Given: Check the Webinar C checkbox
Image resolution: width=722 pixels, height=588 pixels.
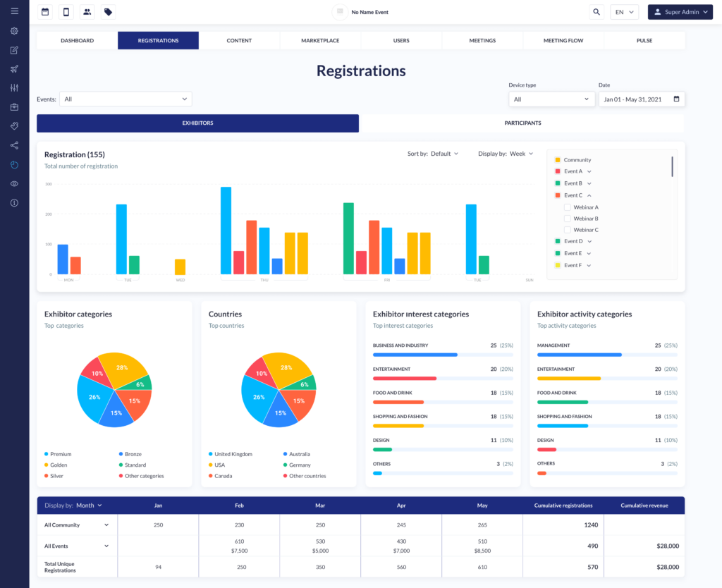Looking at the screenshot, I should coord(568,230).
